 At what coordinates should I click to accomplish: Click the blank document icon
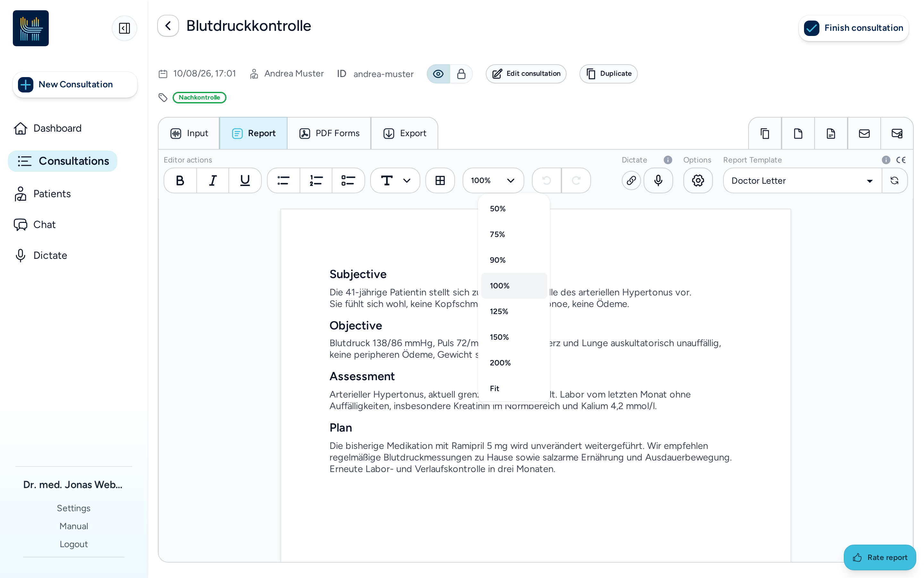pyautogui.click(x=798, y=133)
